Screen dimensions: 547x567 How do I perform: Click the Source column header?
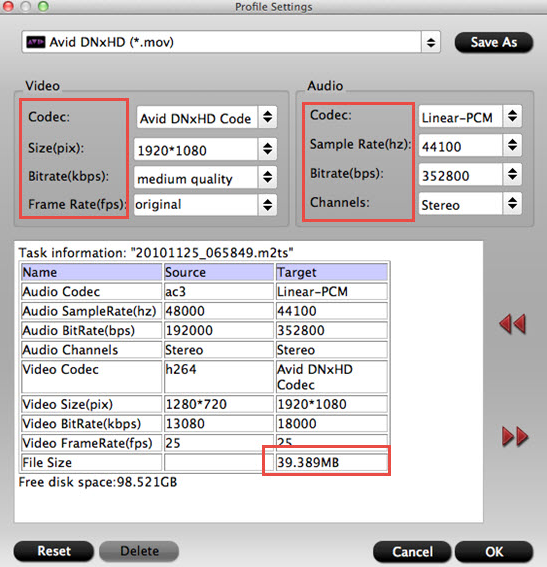pos(219,272)
